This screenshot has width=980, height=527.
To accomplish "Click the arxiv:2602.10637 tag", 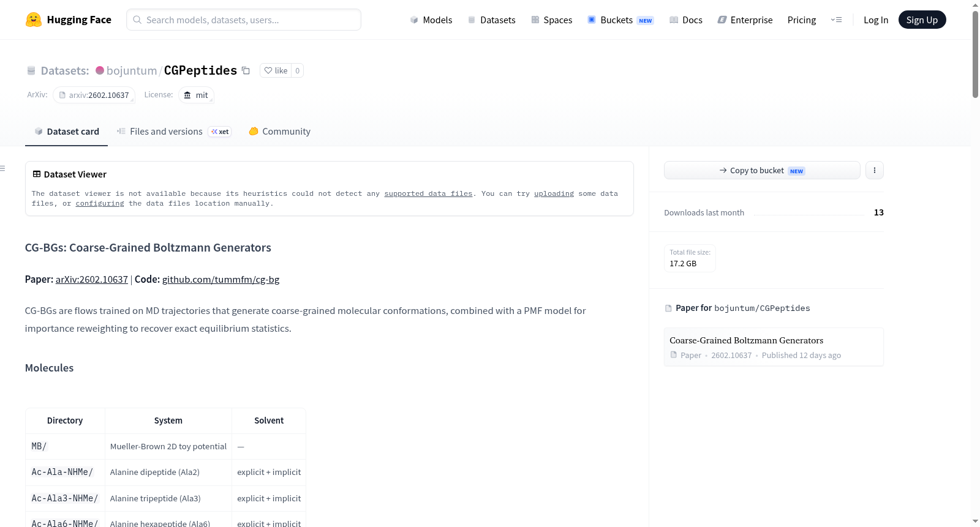I will [x=94, y=95].
